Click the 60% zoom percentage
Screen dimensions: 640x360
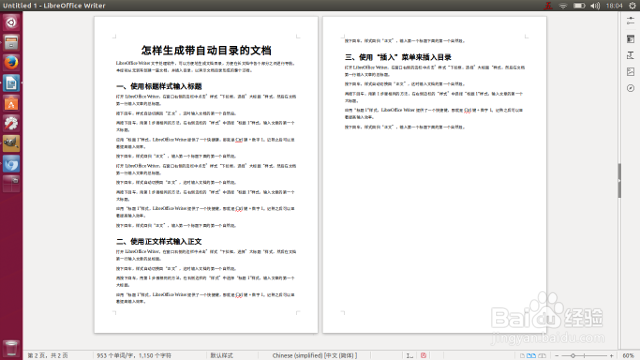[628, 356]
